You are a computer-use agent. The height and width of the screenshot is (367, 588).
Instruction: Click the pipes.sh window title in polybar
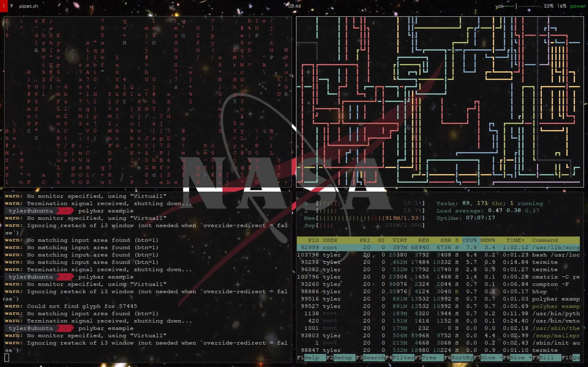pos(29,6)
